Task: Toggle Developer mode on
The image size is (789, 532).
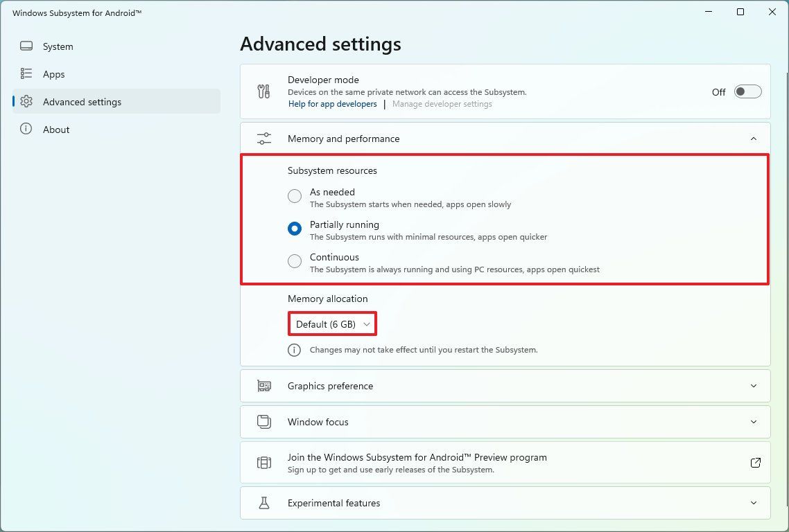Action: click(x=747, y=91)
